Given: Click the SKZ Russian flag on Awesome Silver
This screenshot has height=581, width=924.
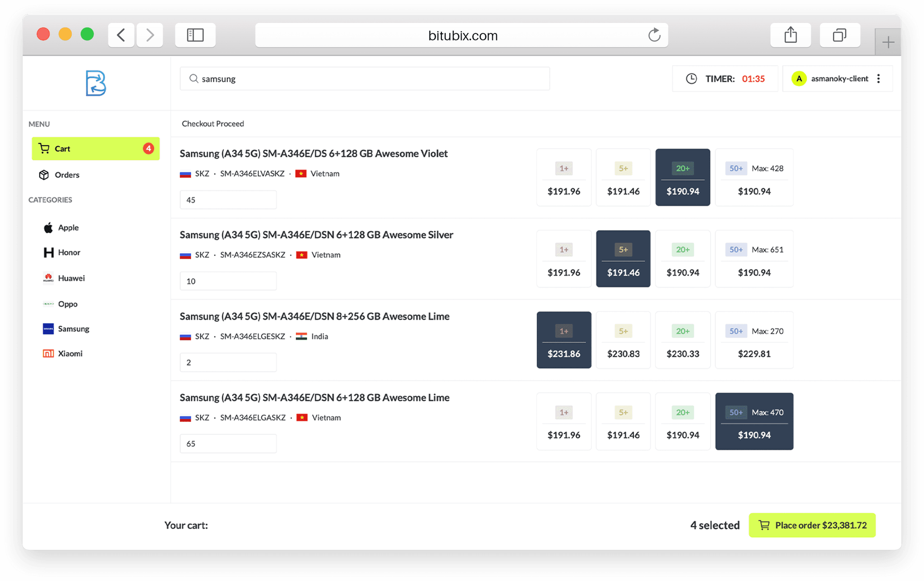Looking at the screenshot, I should 185,255.
